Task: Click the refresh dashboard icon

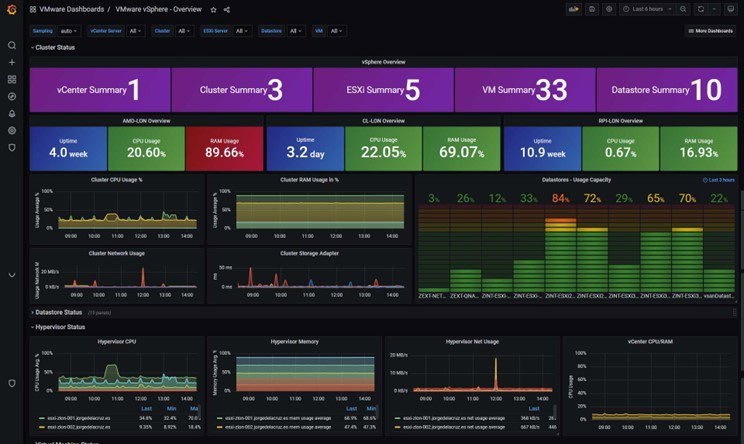Action: point(701,9)
